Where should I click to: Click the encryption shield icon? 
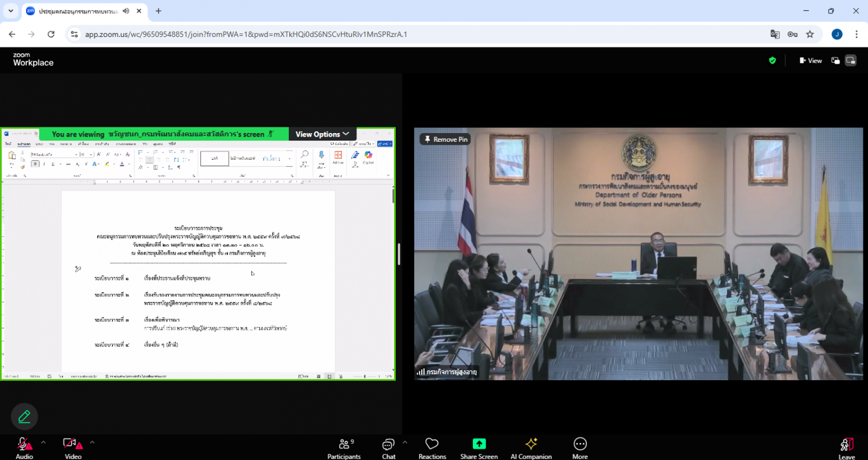[772, 61]
